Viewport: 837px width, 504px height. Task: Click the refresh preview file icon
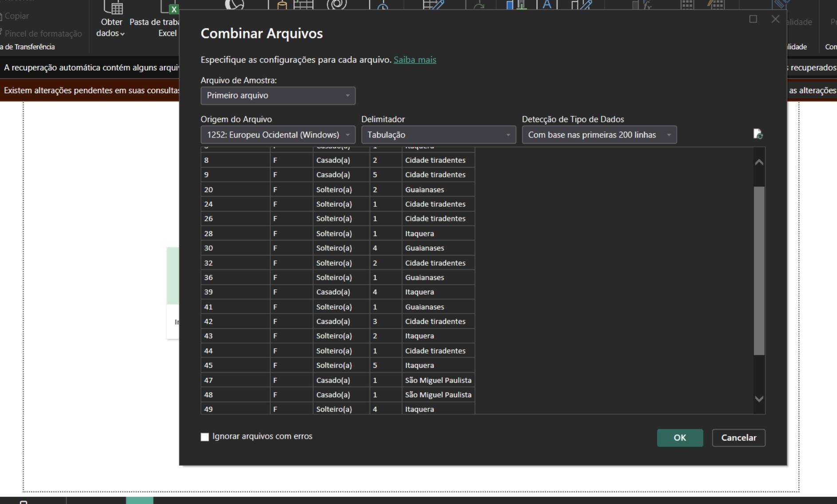tap(758, 134)
